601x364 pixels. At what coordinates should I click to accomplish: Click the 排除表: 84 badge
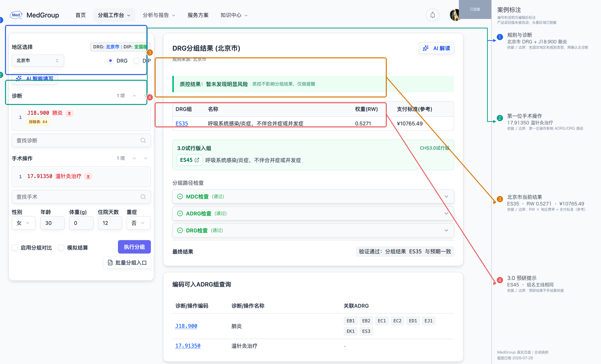click(38, 122)
